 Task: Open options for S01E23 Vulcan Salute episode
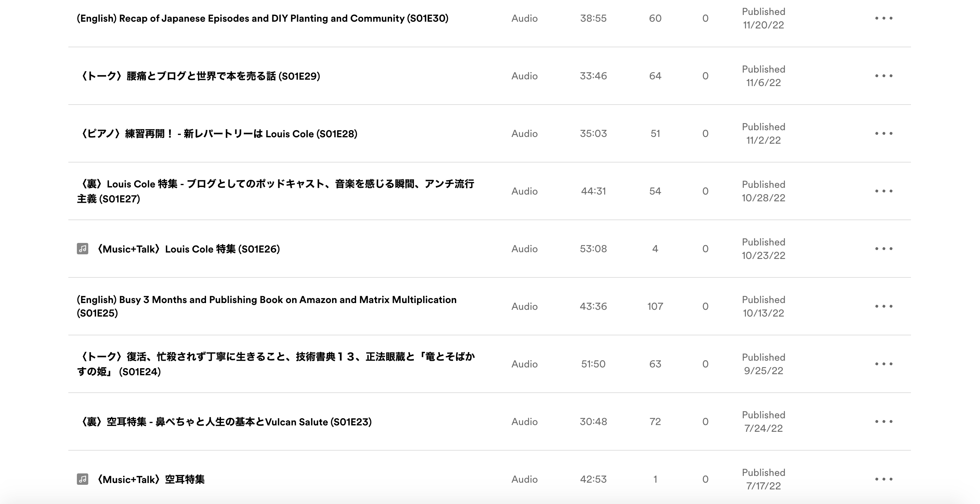point(884,421)
